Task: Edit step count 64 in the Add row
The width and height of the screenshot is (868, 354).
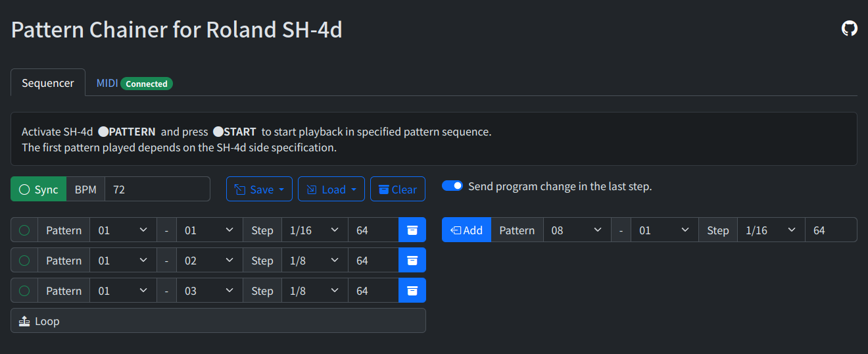Action: pos(831,230)
